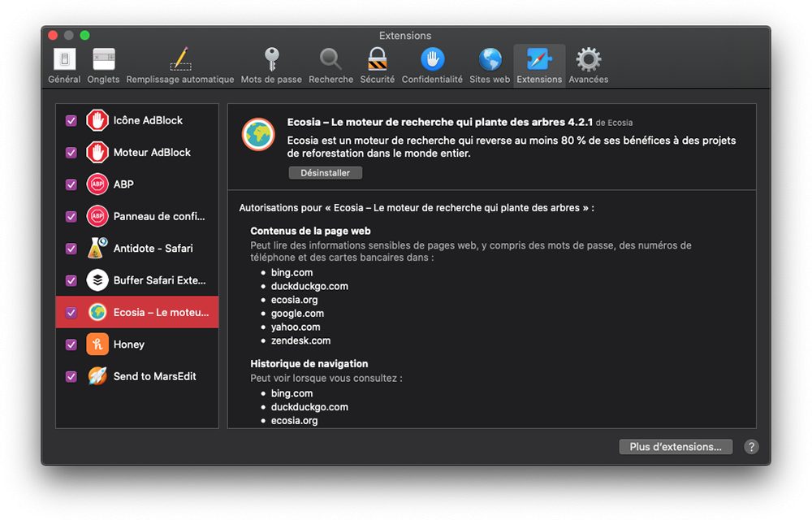Select Buffer Safari Exte... row label
This screenshot has height=520, width=812.
tap(159, 280)
